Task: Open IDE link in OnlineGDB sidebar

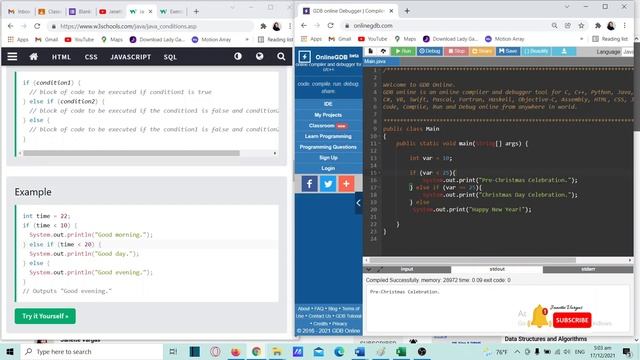Action: click(x=328, y=104)
